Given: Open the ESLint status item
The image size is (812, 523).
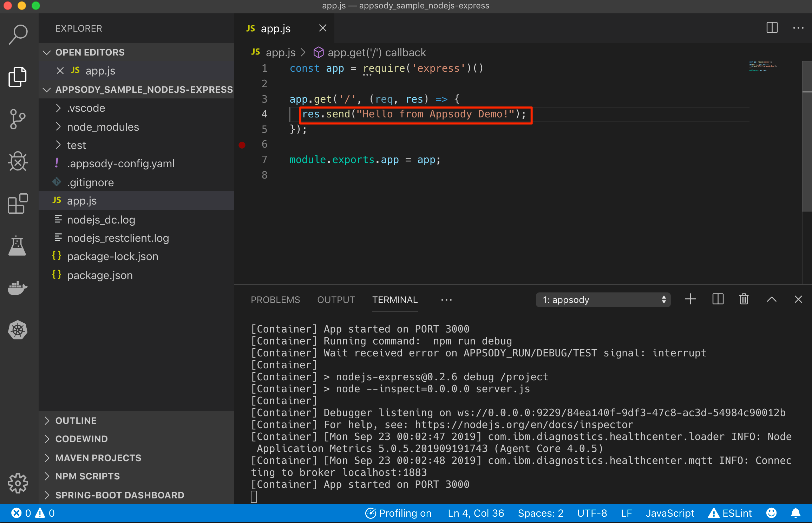Looking at the screenshot, I should [730, 513].
